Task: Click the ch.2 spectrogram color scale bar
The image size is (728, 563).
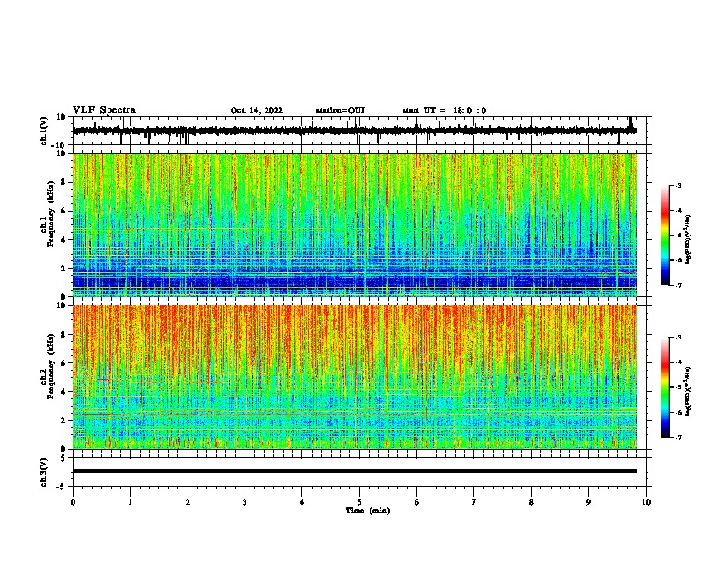Action: coord(665,387)
